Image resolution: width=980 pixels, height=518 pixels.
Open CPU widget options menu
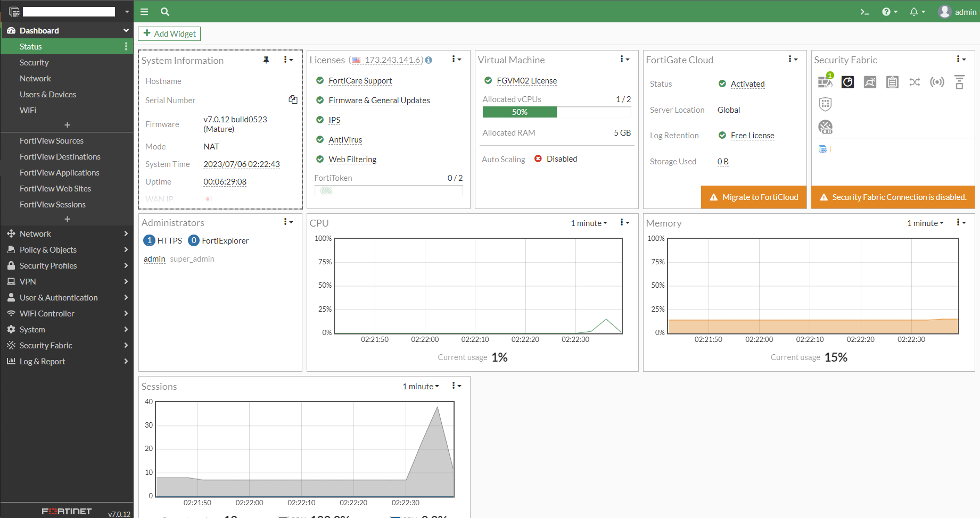point(624,223)
